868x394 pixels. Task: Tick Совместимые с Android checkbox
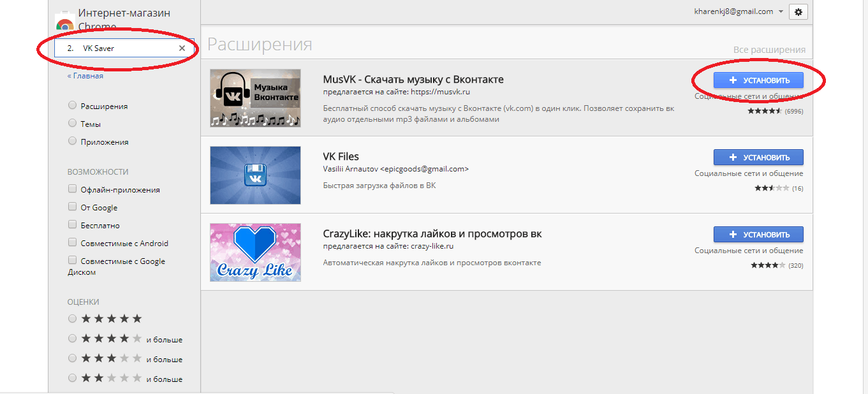72,243
